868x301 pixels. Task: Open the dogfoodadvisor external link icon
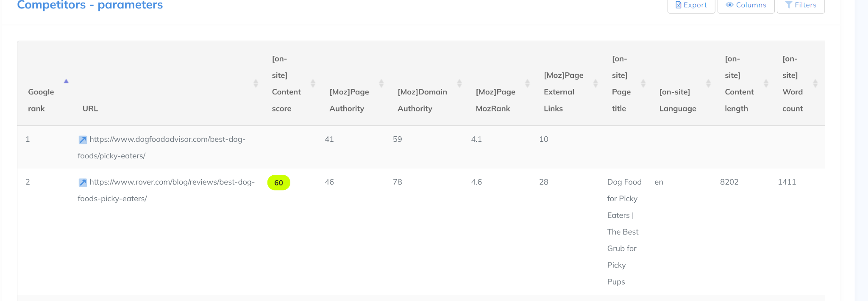[x=83, y=140]
